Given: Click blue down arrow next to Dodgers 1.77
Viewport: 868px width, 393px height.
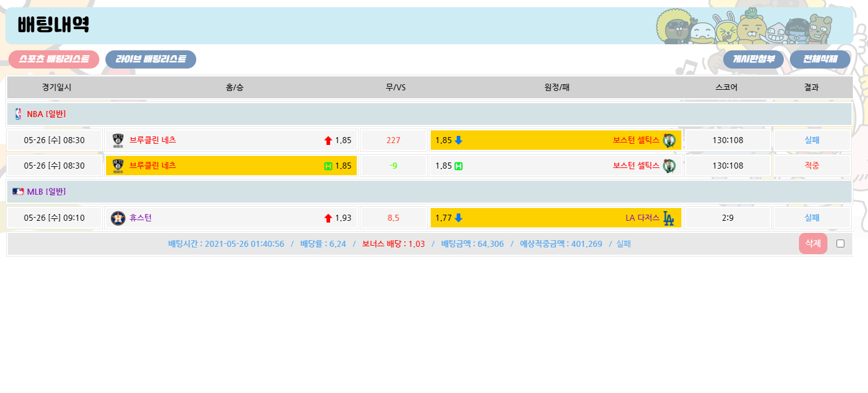Looking at the screenshot, I should coord(459,218).
